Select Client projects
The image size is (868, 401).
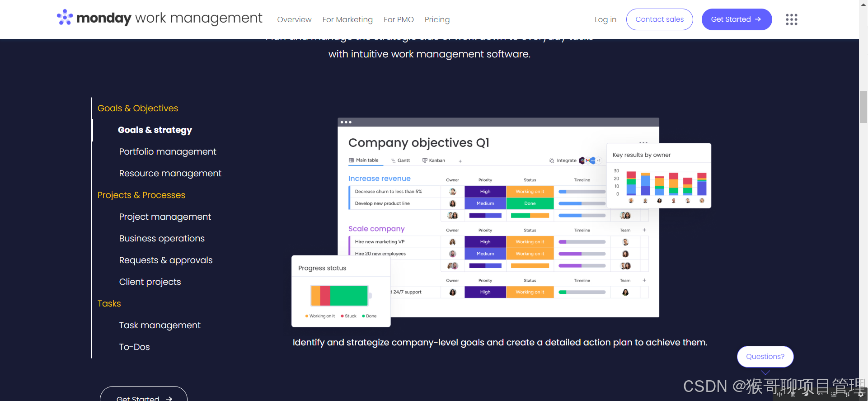[150, 282]
